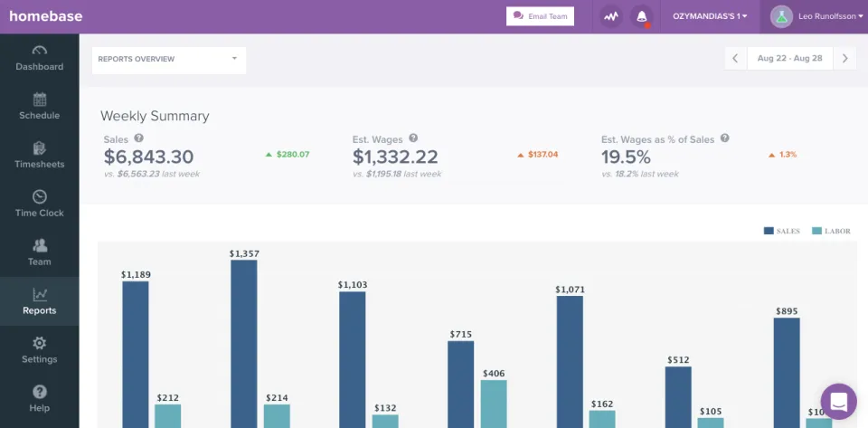Expand the Reports Overview dropdown
This screenshot has height=428, width=868.
coord(169,59)
